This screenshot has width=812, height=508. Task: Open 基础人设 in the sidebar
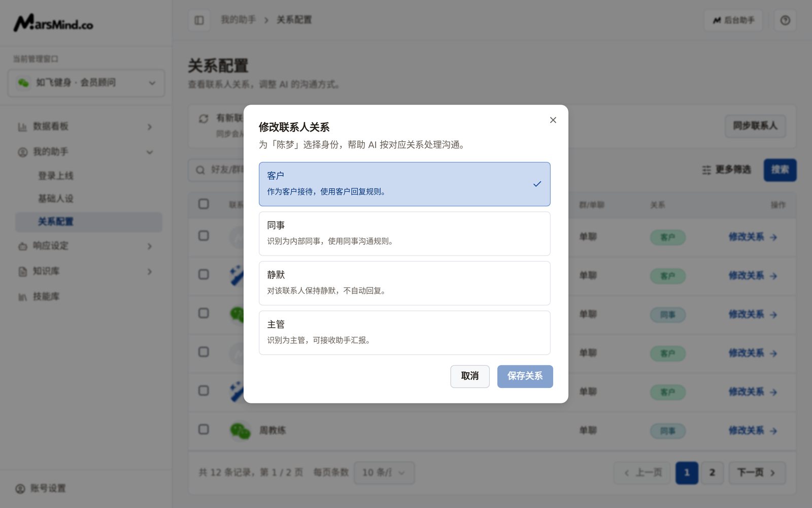point(56,199)
